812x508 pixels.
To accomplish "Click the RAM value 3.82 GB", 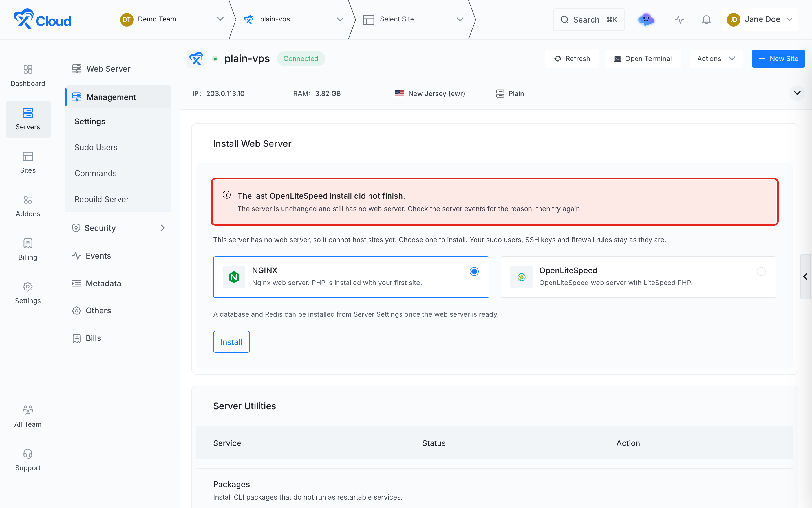I will point(328,94).
